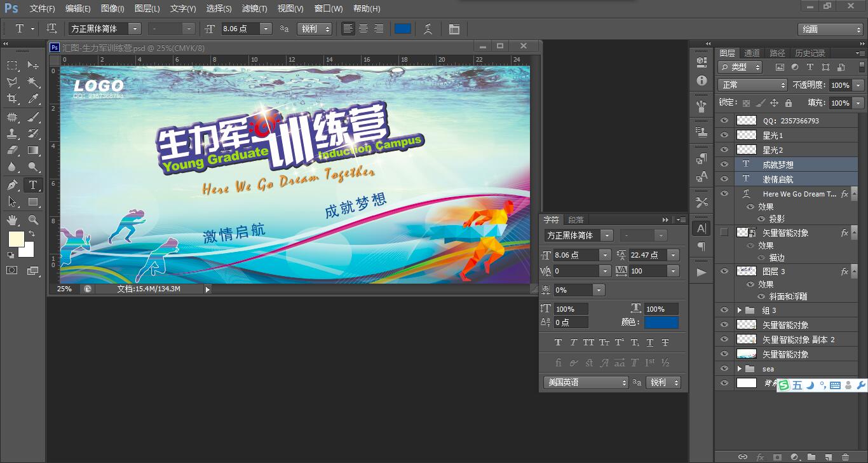Image resolution: width=868 pixels, height=463 pixels.
Task: Open the foreground color picker
Action: coord(16,239)
